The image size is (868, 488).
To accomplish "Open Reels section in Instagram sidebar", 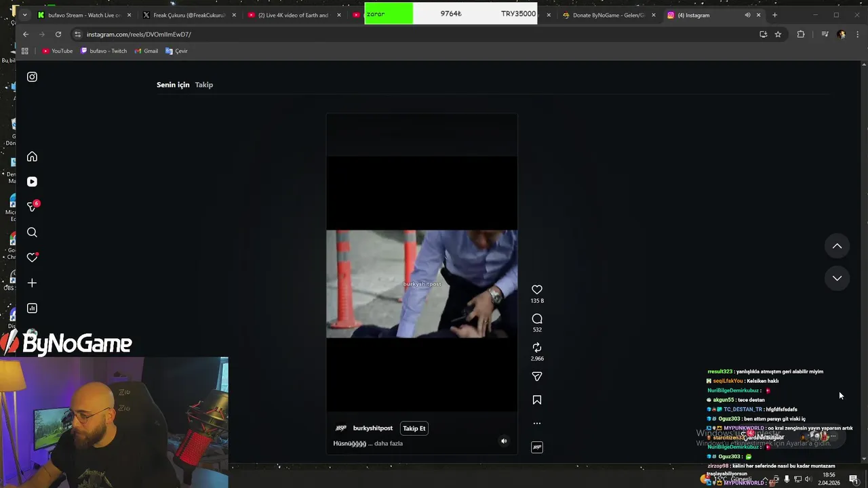I will point(32,182).
